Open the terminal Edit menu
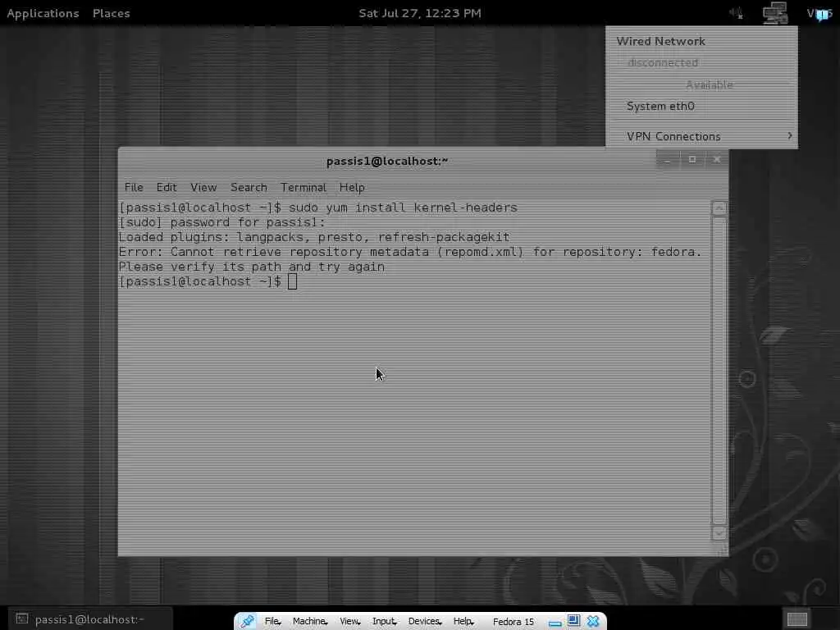This screenshot has width=840, height=630. point(166,187)
